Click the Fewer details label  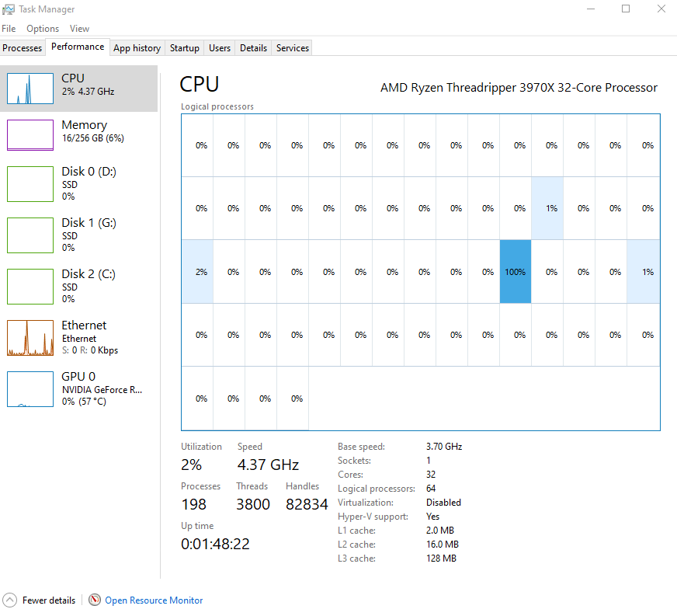[49, 600]
